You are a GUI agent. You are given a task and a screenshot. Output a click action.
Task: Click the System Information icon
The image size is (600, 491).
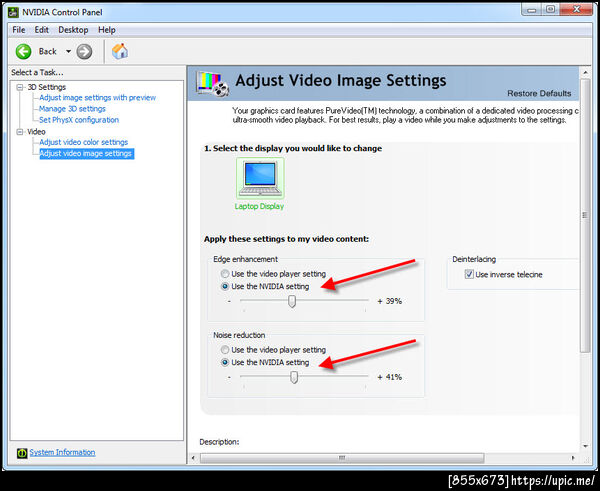[x=22, y=453]
